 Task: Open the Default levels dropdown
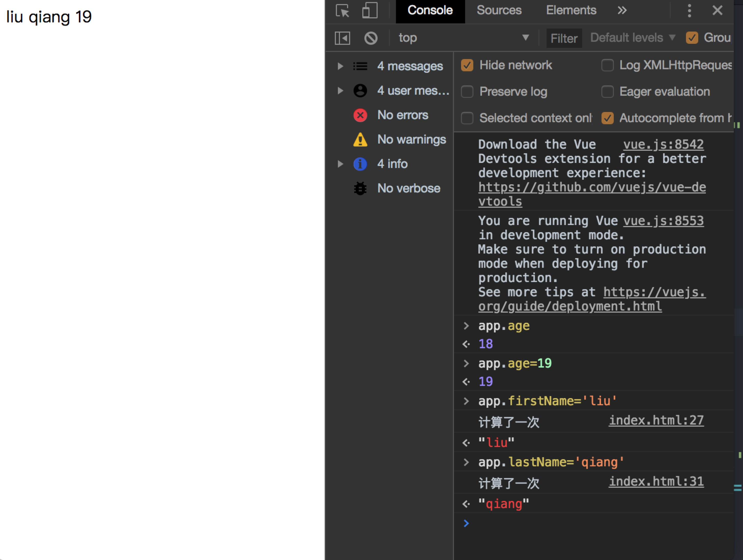coord(633,38)
